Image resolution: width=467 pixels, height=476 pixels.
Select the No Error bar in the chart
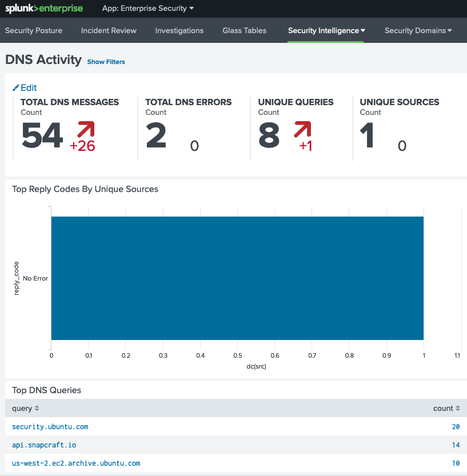pos(237,278)
